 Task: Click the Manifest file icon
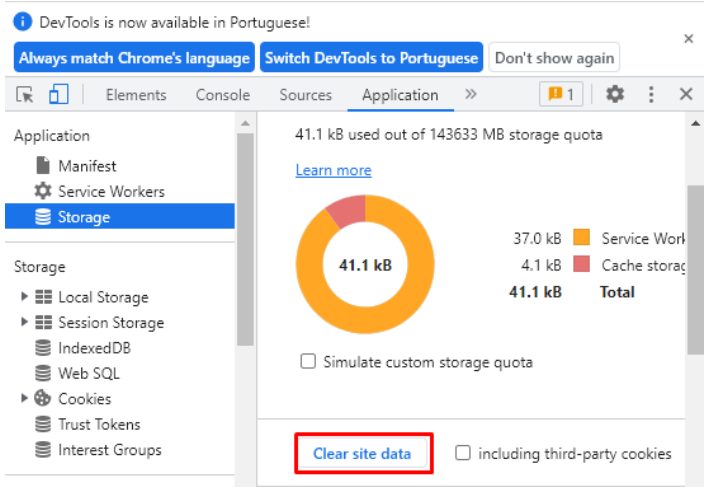point(43,166)
